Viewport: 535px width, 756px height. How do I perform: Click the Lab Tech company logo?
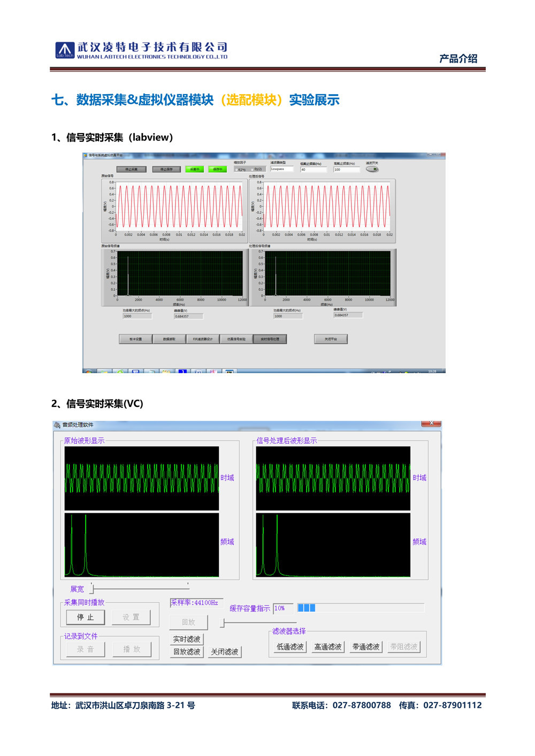65,50
